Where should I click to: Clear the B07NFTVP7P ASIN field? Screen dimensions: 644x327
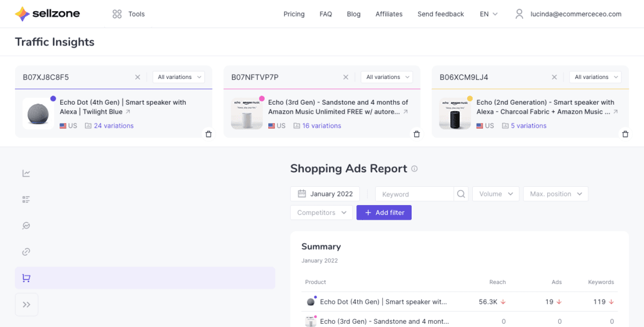(x=346, y=77)
